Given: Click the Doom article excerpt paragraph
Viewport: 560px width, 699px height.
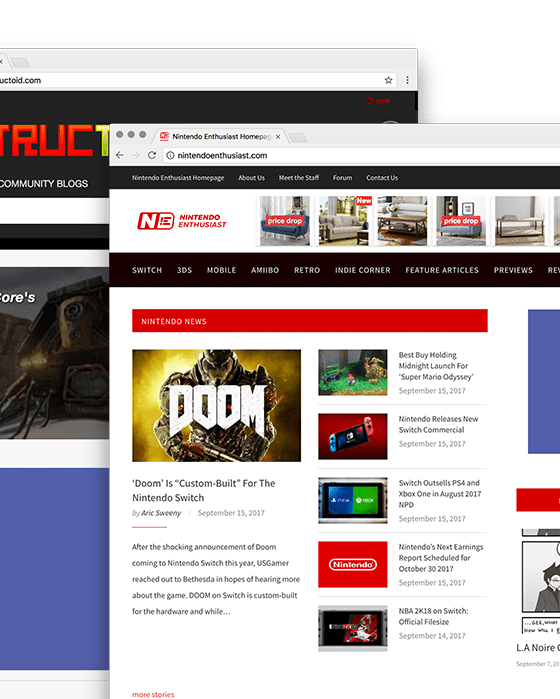Looking at the screenshot, I should pos(216,579).
